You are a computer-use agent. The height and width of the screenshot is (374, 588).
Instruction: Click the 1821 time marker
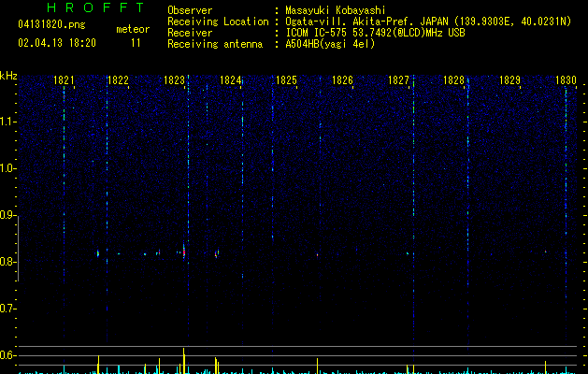tap(64, 80)
